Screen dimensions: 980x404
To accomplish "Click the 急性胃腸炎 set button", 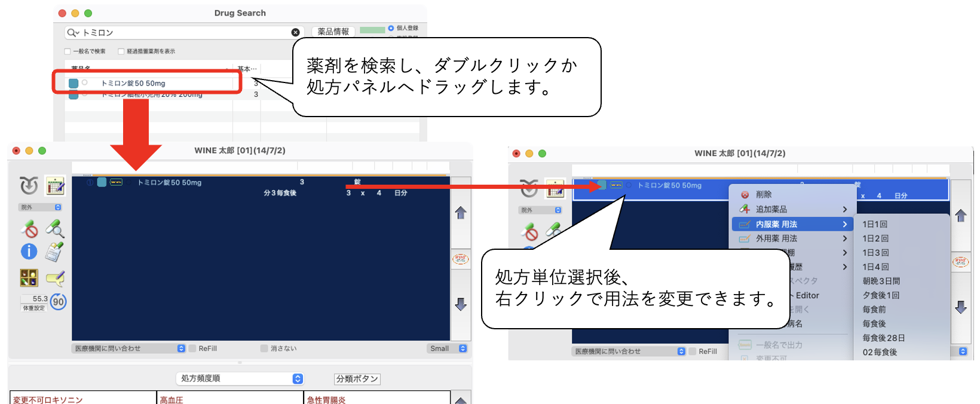I will pos(377,398).
